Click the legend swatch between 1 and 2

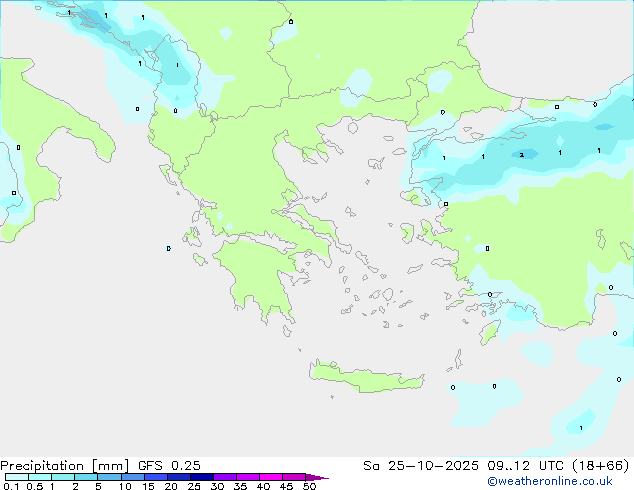click(x=63, y=477)
